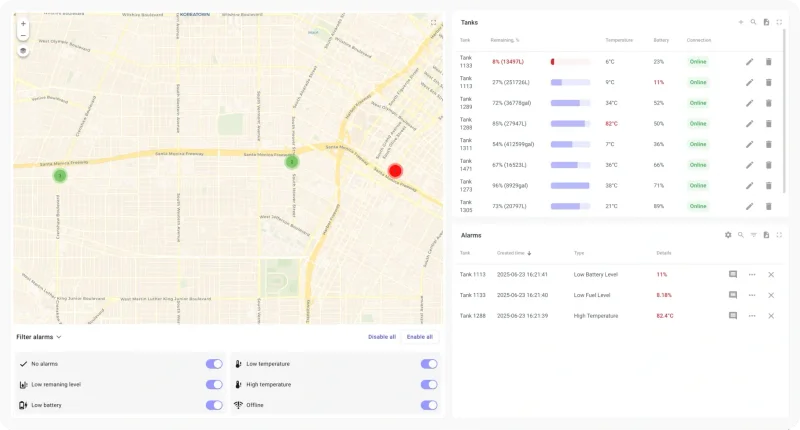Clear the Tank 1133 Low Fuel alarm
Viewport: 800px width, 430px height.
(x=771, y=295)
